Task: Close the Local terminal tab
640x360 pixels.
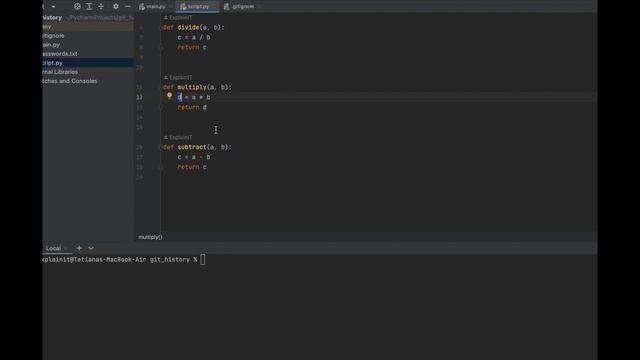Action: pyautogui.click(x=67, y=248)
